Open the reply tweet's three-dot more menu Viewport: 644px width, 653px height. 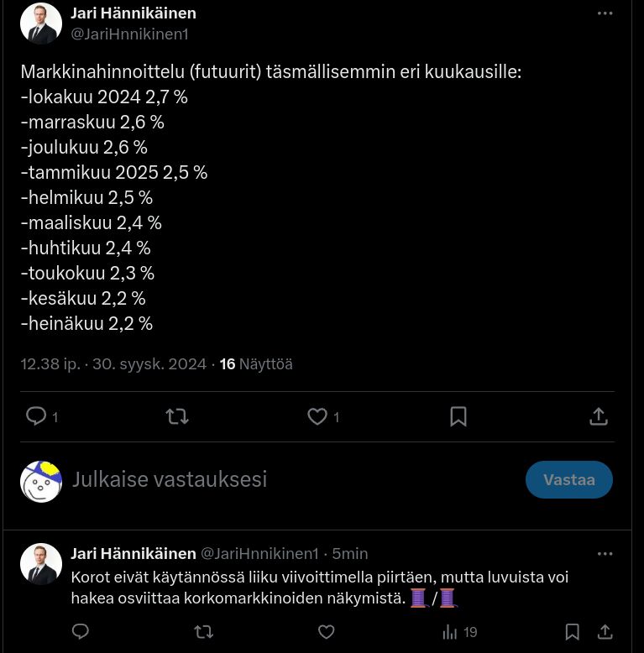pyautogui.click(x=605, y=554)
